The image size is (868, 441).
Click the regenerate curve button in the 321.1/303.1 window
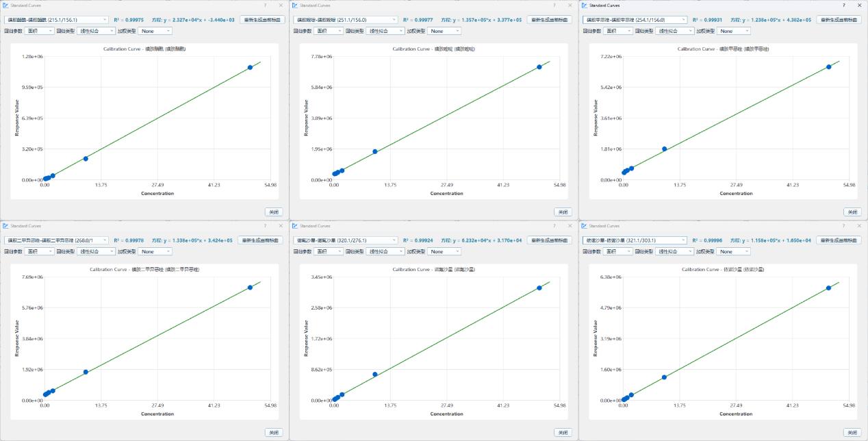(839, 240)
